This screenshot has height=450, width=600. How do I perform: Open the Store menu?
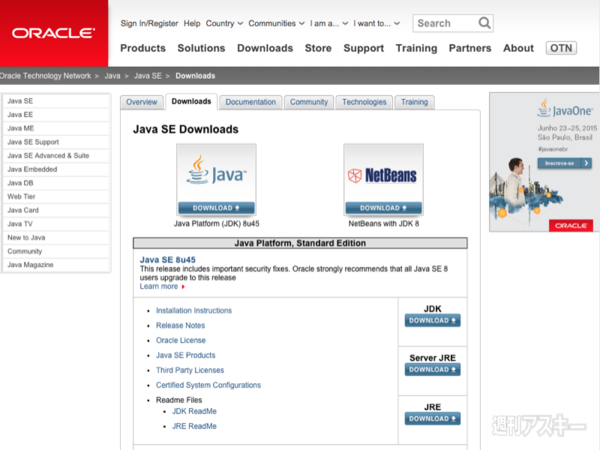pyautogui.click(x=318, y=48)
